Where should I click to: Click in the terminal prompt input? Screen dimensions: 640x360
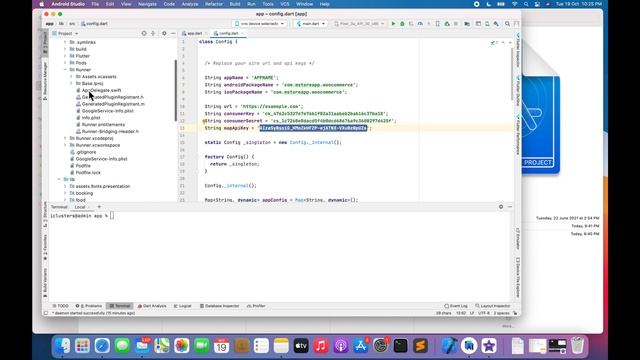(x=112, y=216)
